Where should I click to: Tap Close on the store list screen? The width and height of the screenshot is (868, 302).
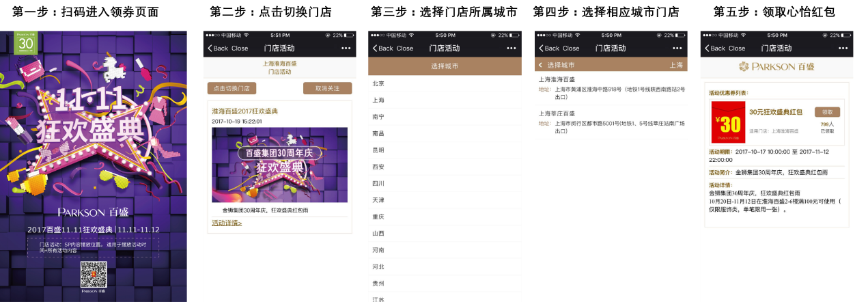tap(571, 49)
